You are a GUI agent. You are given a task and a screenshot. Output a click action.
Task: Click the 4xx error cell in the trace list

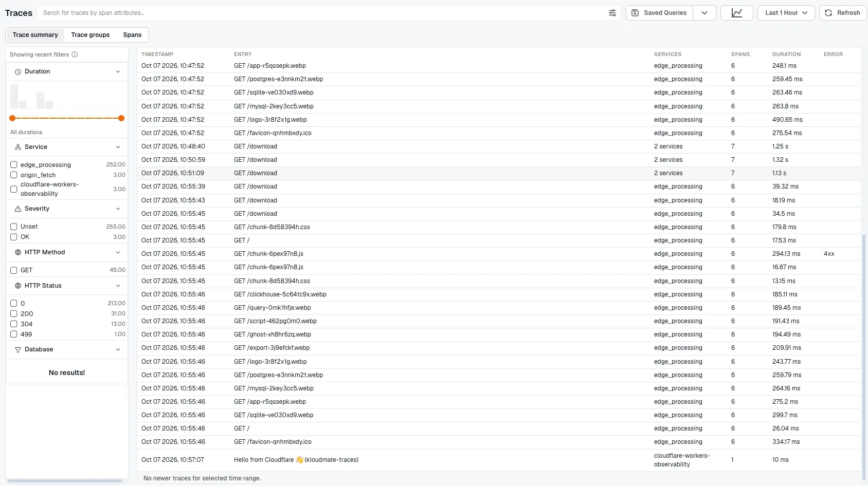point(829,254)
